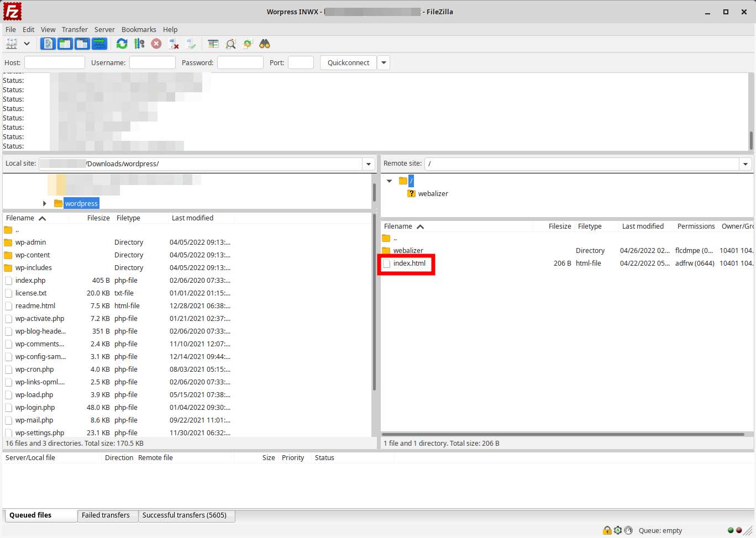Click the data type gear icon in status bar
The width and height of the screenshot is (756, 538).
[618, 530]
